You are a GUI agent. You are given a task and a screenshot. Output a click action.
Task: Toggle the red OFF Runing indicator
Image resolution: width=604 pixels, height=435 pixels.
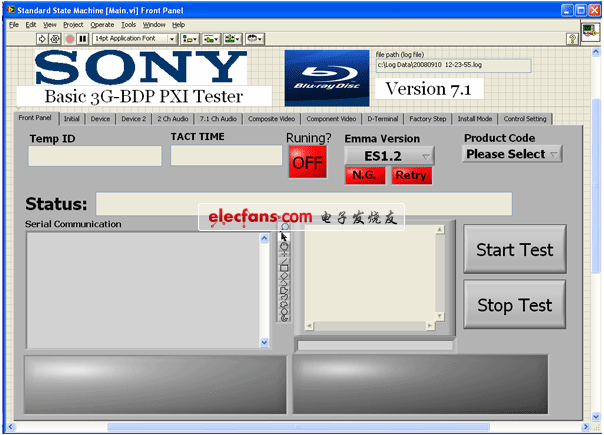click(307, 163)
